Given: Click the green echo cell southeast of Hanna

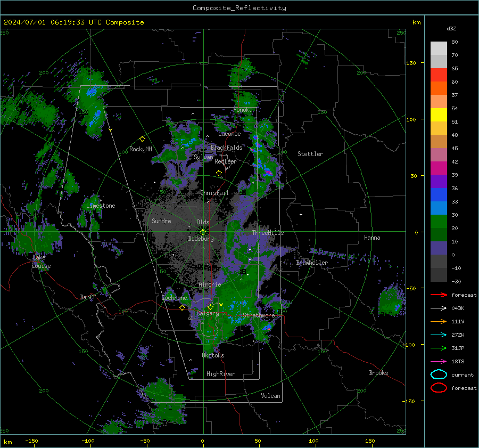Looking at the screenshot, I should [391, 301].
